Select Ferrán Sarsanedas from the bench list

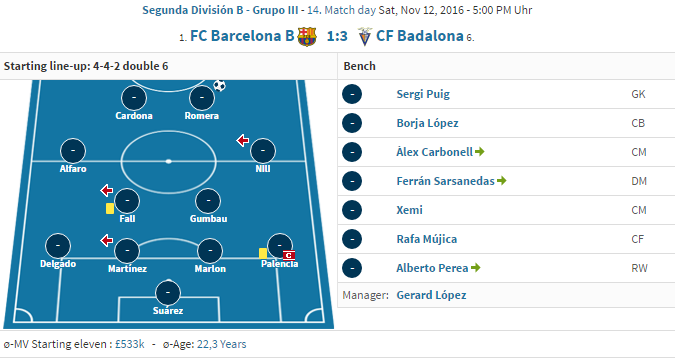pyautogui.click(x=446, y=181)
